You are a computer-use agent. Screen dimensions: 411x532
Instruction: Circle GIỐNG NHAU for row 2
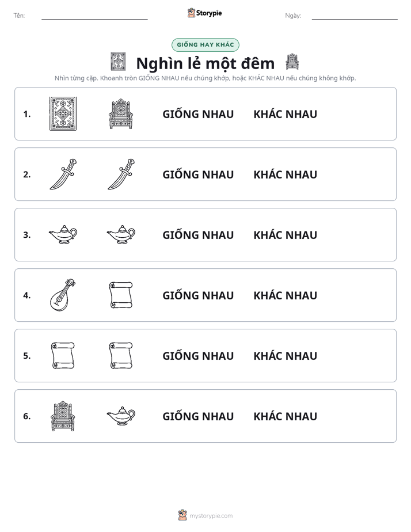pyautogui.click(x=198, y=174)
